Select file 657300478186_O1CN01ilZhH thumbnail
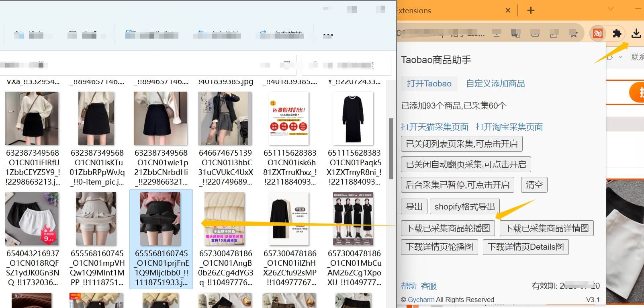 pos(289,219)
